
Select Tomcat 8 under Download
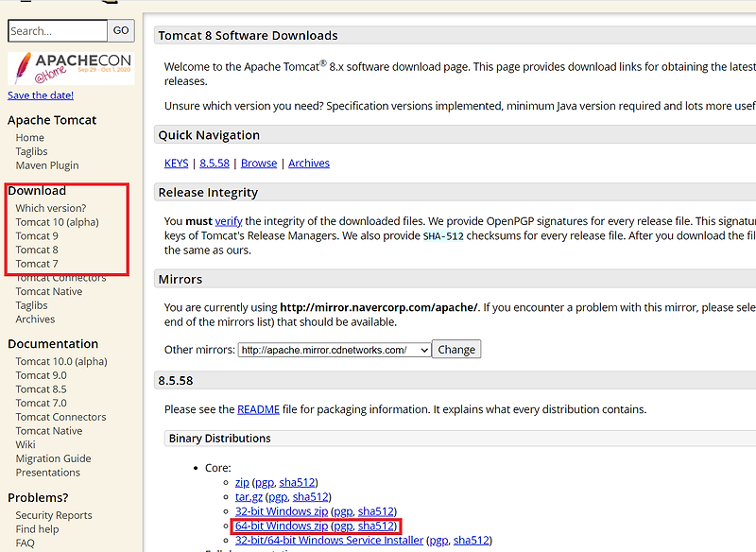click(37, 250)
